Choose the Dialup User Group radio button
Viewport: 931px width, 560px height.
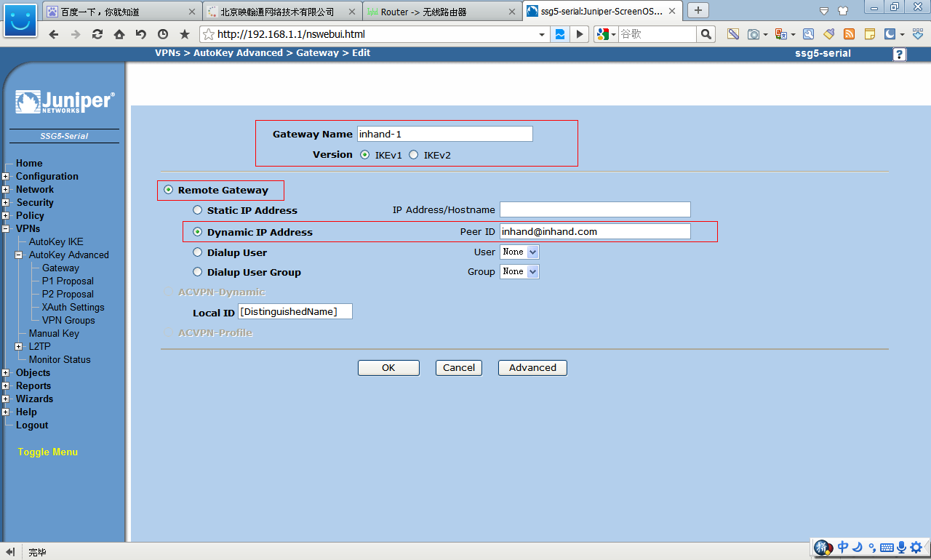(x=198, y=272)
